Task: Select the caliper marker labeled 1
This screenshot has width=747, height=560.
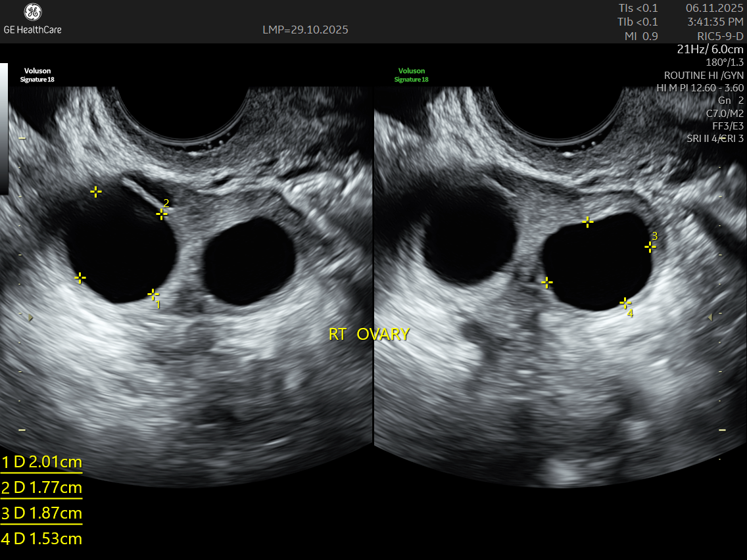Action: click(x=153, y=294)
